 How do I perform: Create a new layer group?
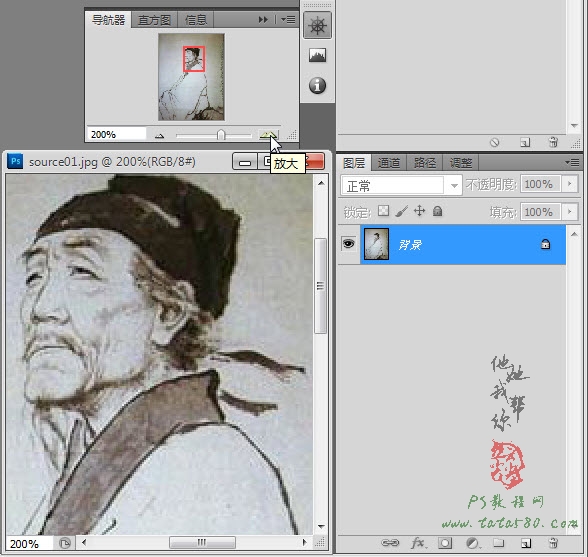coord(498,542)
